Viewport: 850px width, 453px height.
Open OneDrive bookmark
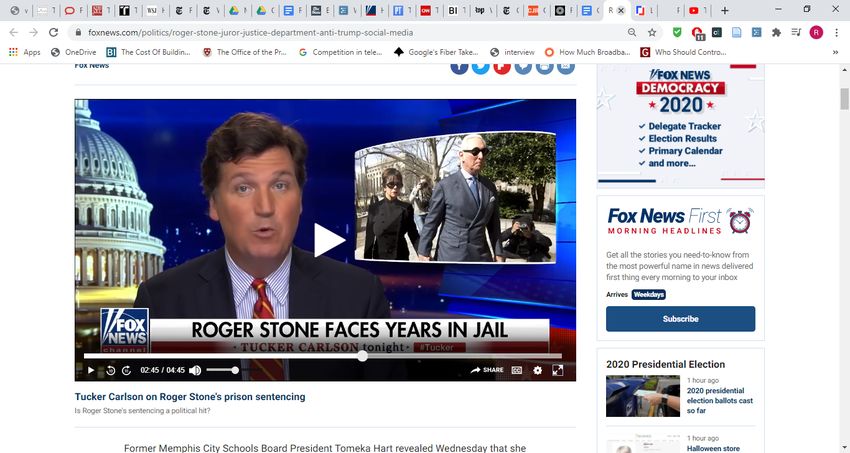pyautogui.click(x=73, y=53)
